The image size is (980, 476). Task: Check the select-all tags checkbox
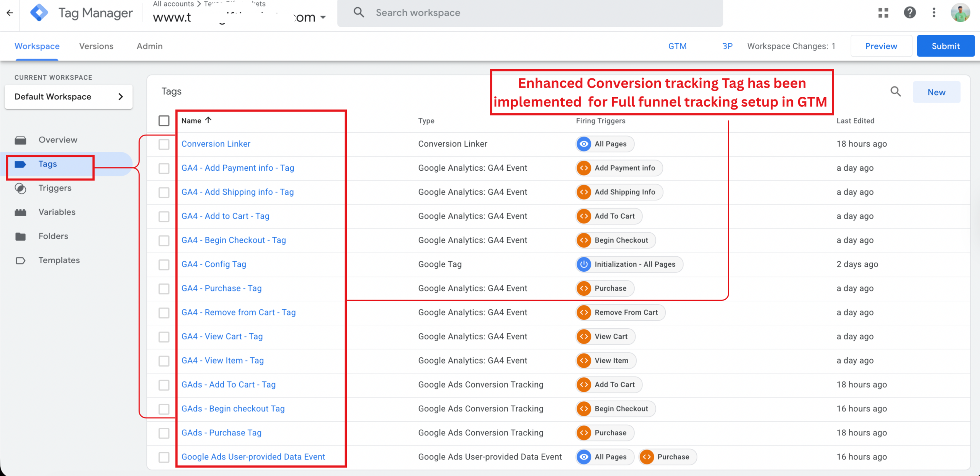(164, 121)
